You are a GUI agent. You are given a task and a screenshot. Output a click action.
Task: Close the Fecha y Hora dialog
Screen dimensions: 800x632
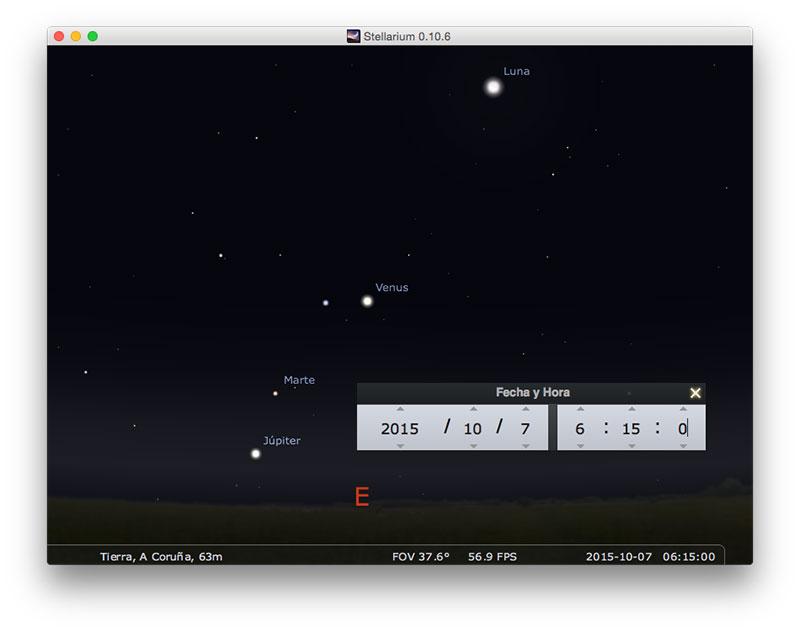697,392
